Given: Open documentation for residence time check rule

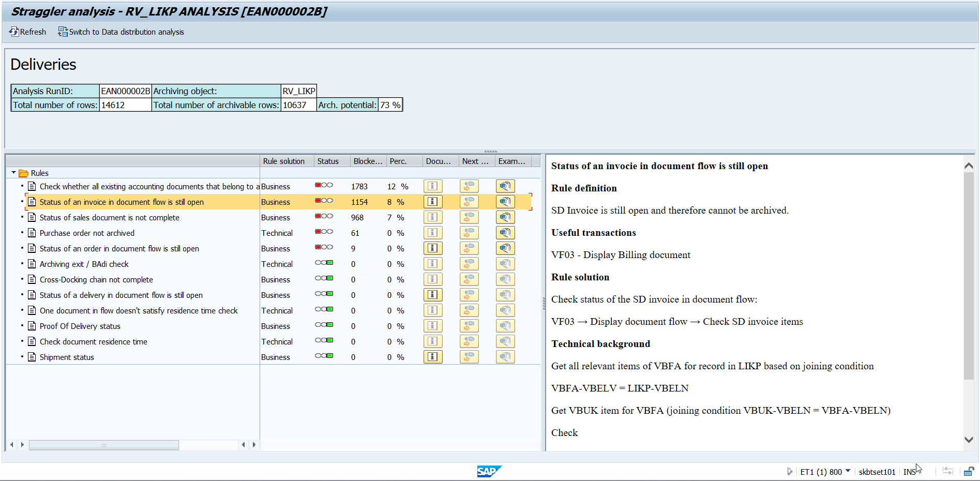Looking at the screenshot, I should point(433,310).
